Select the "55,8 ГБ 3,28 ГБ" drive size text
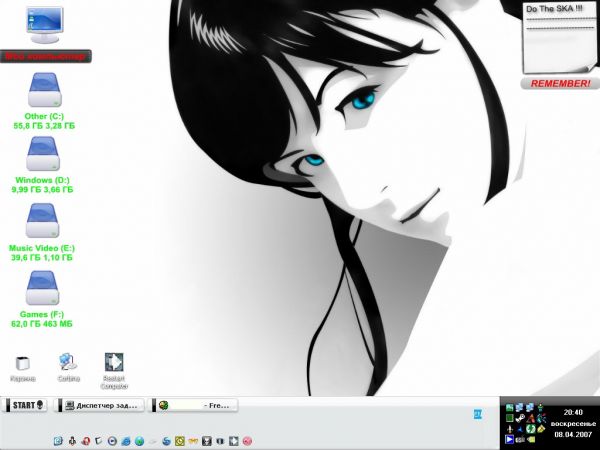The image size is (600, 450). point(44,126)
